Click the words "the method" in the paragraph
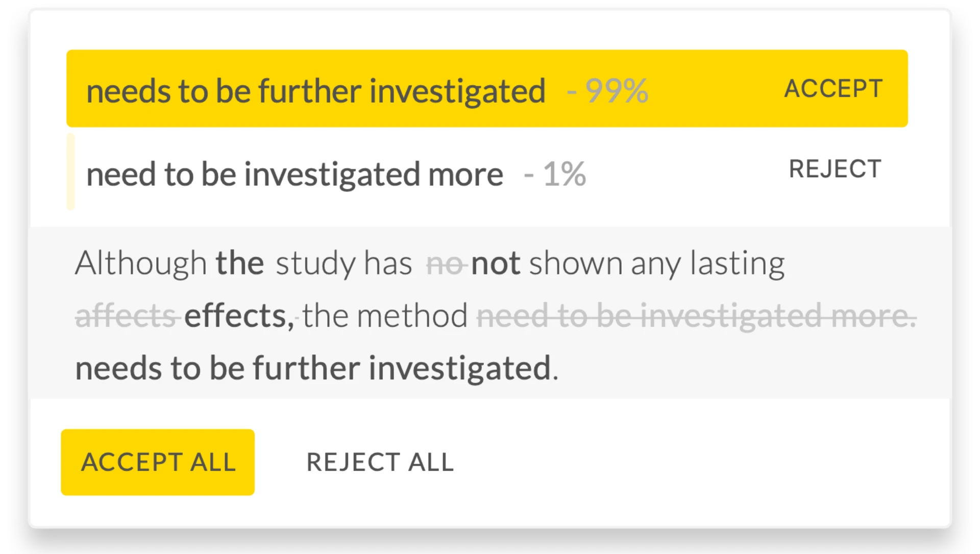 pos(385,316)
